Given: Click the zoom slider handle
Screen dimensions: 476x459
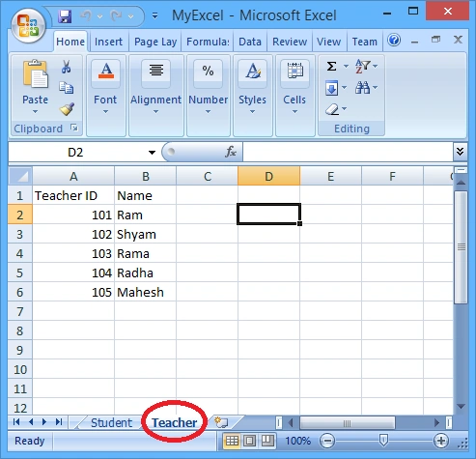Looking at the screenshot, I should (x=383, y=441).
